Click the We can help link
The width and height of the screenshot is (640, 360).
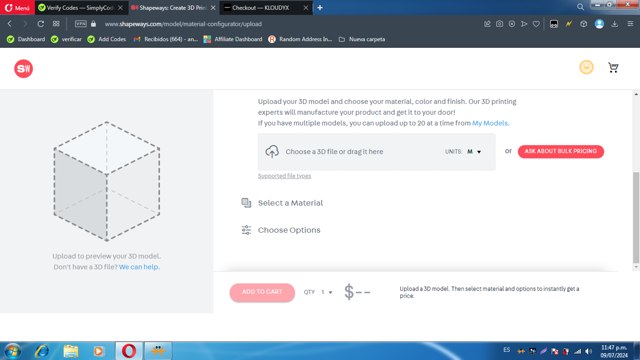click(139, 267)
